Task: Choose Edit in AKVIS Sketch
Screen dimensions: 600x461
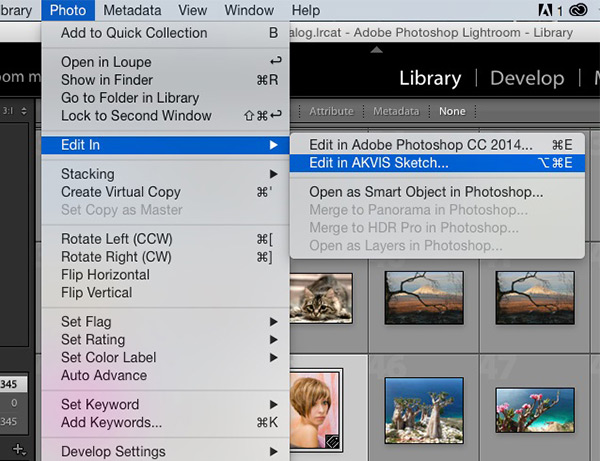Action: tap(437, 163)
